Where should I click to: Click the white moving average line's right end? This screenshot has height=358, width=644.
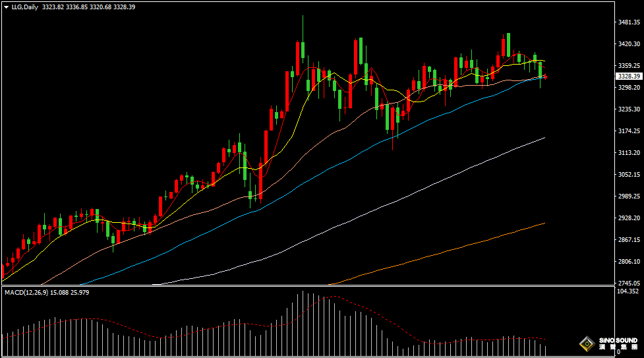(544, 138)
